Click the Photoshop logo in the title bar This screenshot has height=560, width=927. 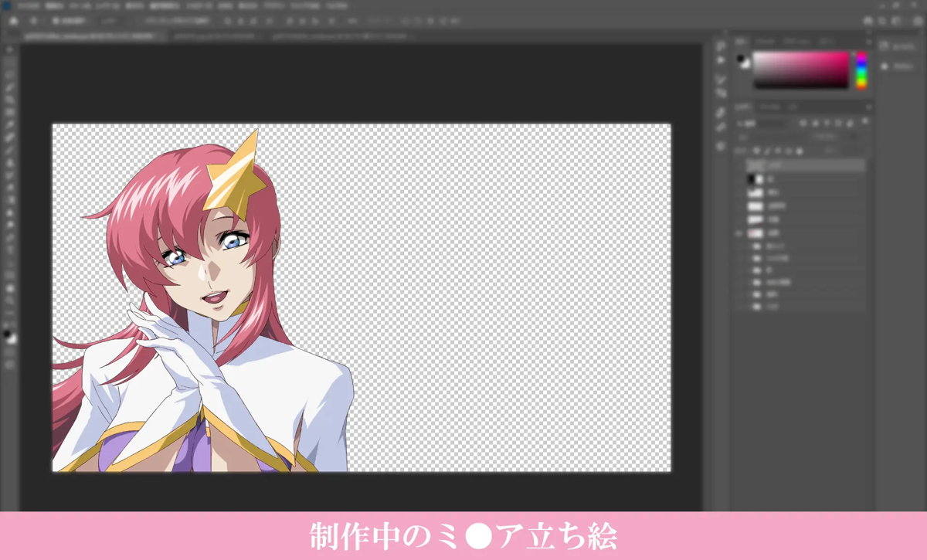tap(6, 5)
